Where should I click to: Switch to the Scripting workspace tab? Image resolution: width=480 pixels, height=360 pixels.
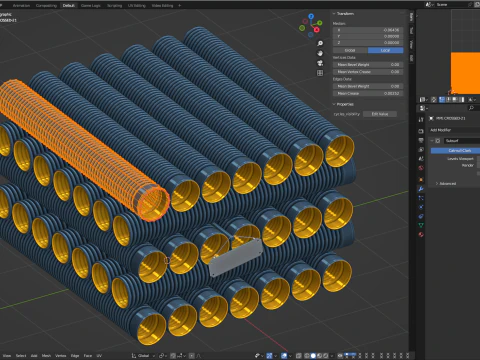point(114,5)
